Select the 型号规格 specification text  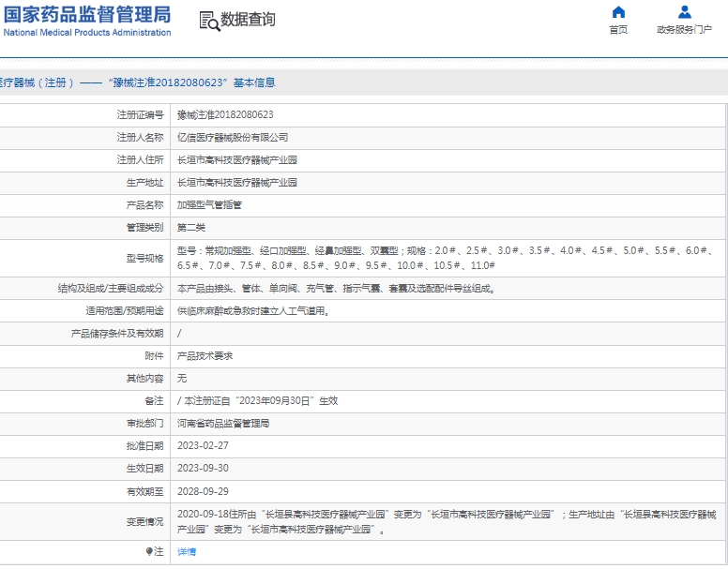click(445, 258)
